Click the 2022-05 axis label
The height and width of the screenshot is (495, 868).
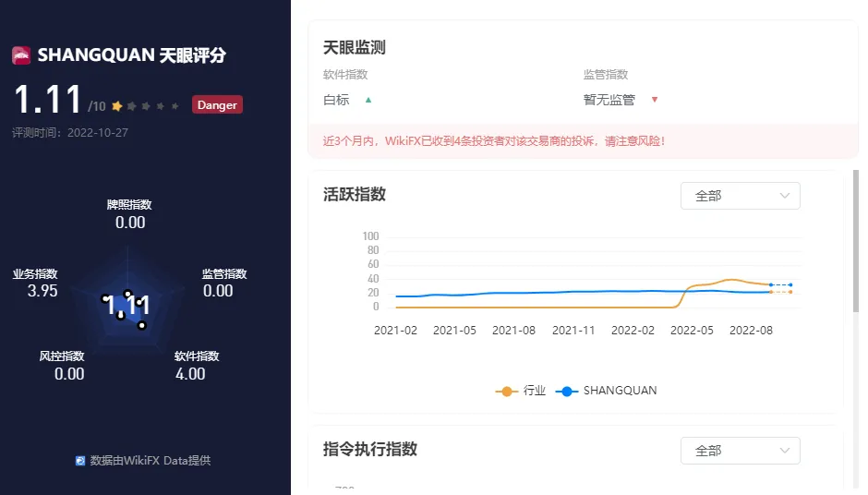tap(692, 331)
